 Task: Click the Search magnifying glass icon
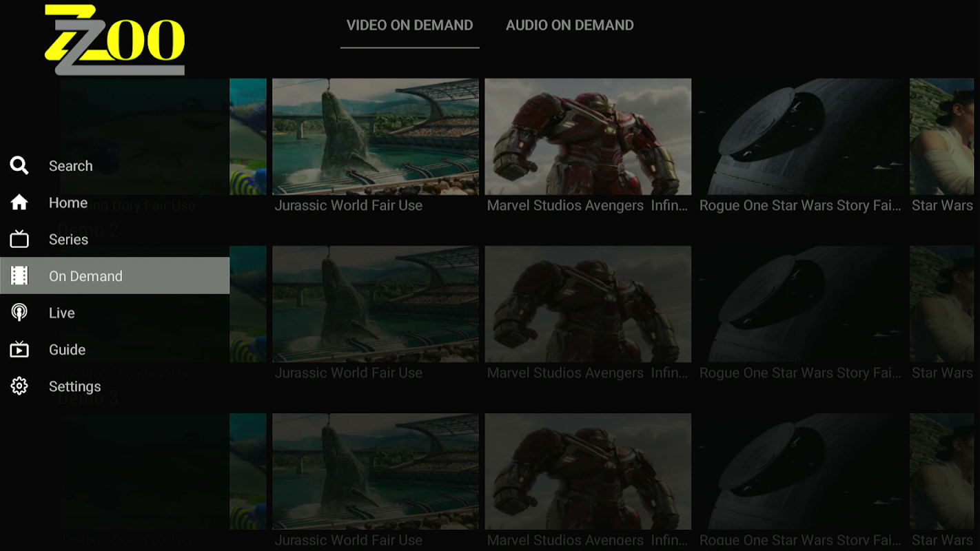coord(19,165)
